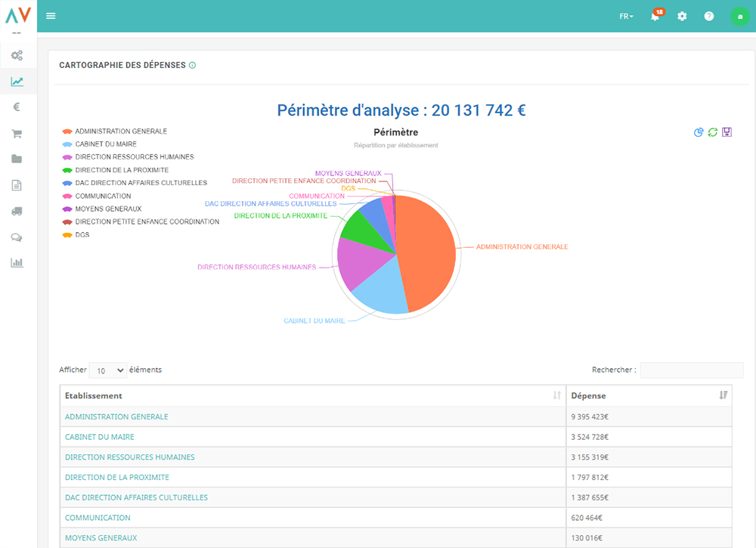Screen dimensions: 756x548
Task: Toggle DAC DIRECTION AFFAIRES CULTURELLES legend entry
Action: (x=135, y=183)
